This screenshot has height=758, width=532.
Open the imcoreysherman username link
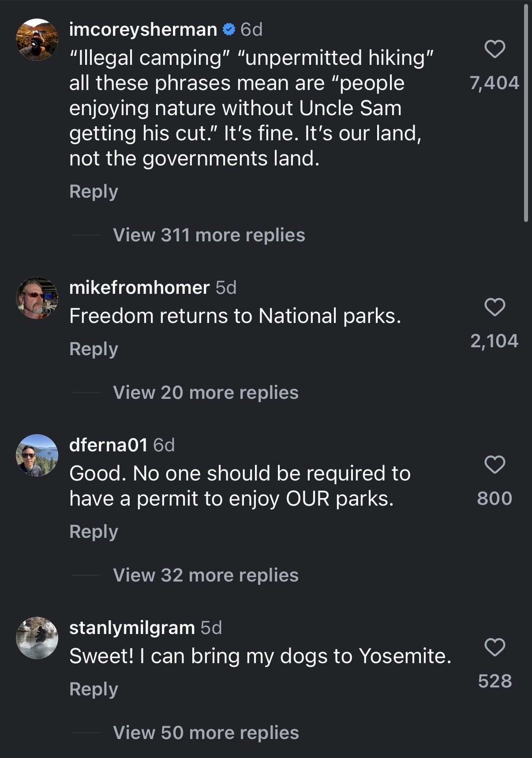143,30
